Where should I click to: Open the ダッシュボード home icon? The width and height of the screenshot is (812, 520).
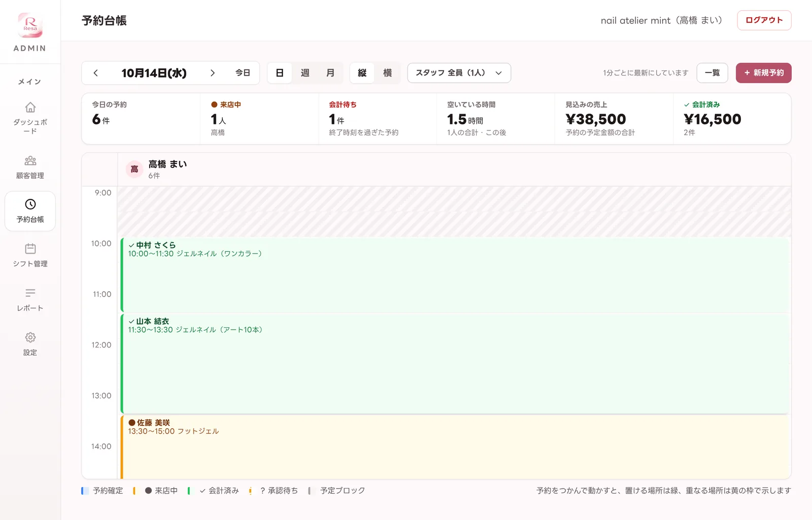click(30, 108)
